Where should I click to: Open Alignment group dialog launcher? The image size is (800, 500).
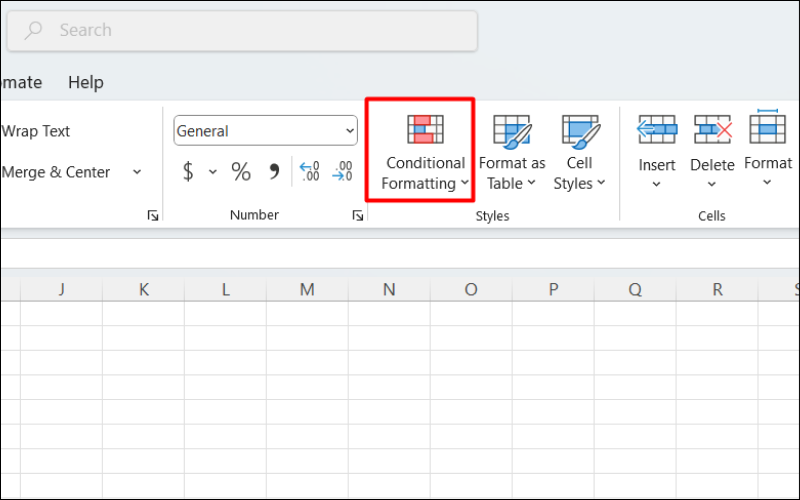click(x=153, y=216)
